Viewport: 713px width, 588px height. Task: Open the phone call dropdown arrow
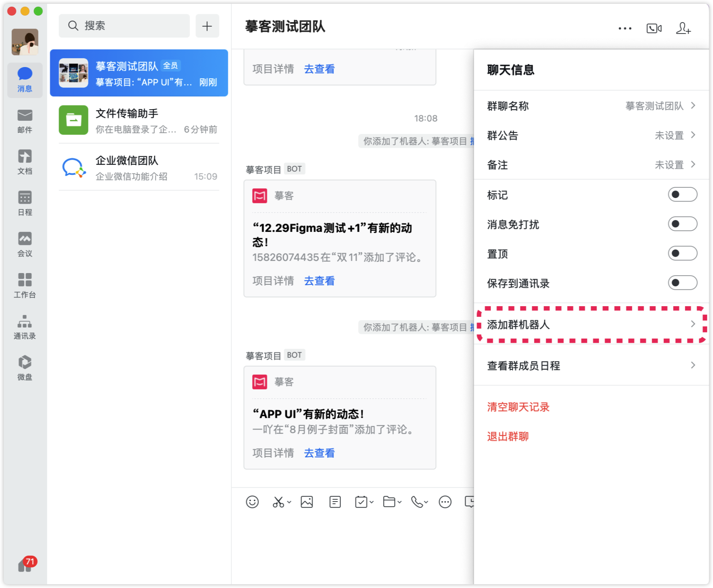426,502
